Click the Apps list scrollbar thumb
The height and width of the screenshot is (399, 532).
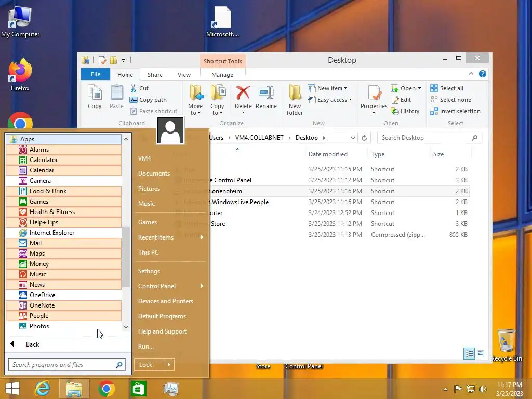pos(126,257)
